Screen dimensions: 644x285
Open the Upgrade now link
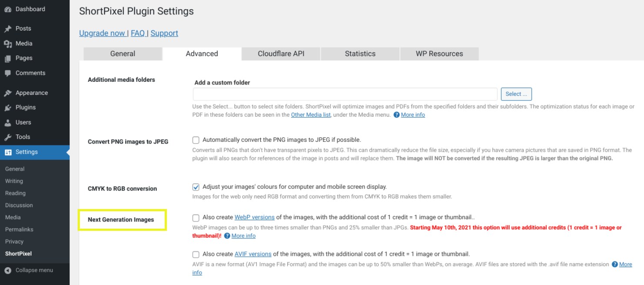click(x=102, y=33)
